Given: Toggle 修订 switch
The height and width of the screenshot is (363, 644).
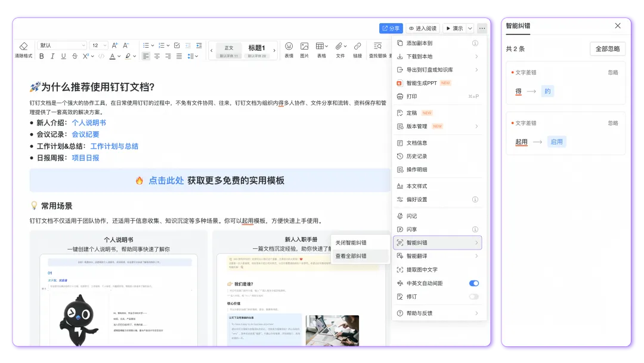Looking at the screenshot, I should tap(474, 297).
